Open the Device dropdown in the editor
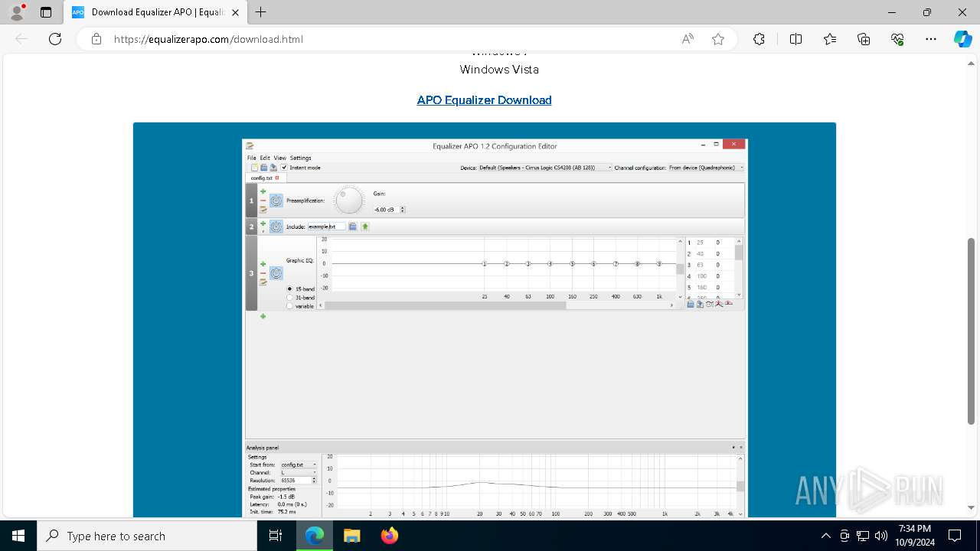The width and height of the screenshot is (980, 551). pos(545,168)
